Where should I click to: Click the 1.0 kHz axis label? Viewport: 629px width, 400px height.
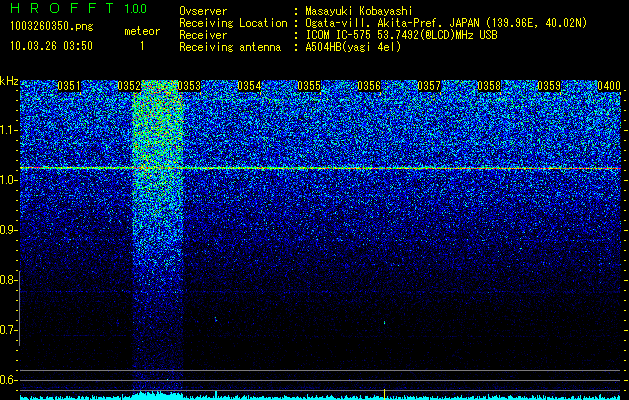pyautogui.click(x=8, y=180)
